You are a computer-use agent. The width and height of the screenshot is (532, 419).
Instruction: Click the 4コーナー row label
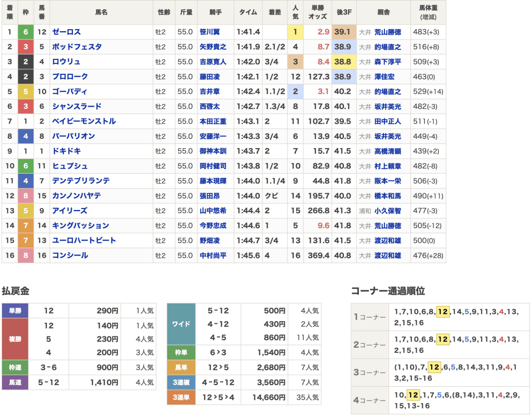(x=370, y=400)
